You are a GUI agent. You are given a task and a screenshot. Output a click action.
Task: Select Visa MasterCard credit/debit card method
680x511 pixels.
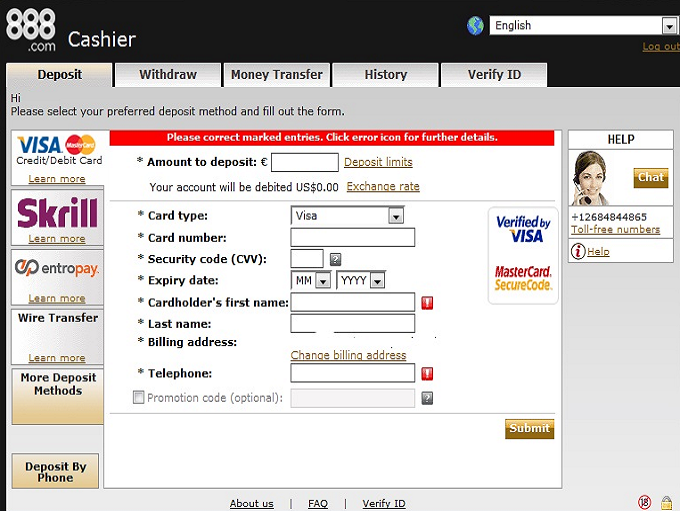57,158
